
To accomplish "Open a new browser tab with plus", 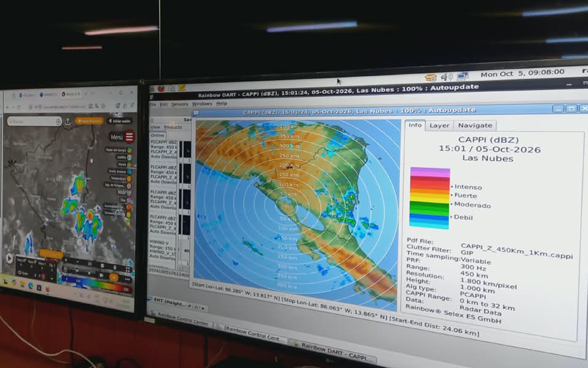I will (93, 93).
